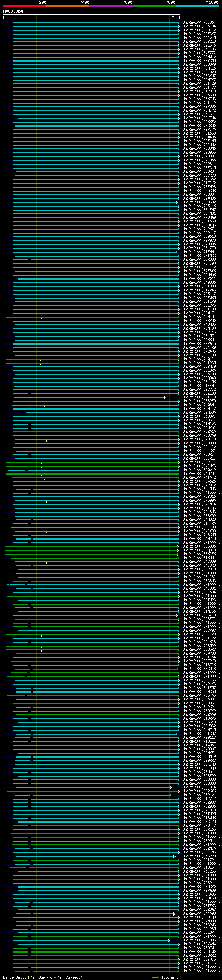Click label UniRef100_Q585R9
This screenshot has height=980, width=222.
click(x=199, y=646)
